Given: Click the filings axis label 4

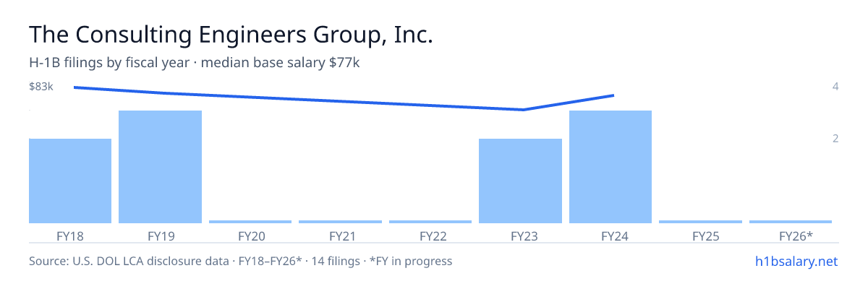Looking at the screenshot, I should [x=835, y=87].
